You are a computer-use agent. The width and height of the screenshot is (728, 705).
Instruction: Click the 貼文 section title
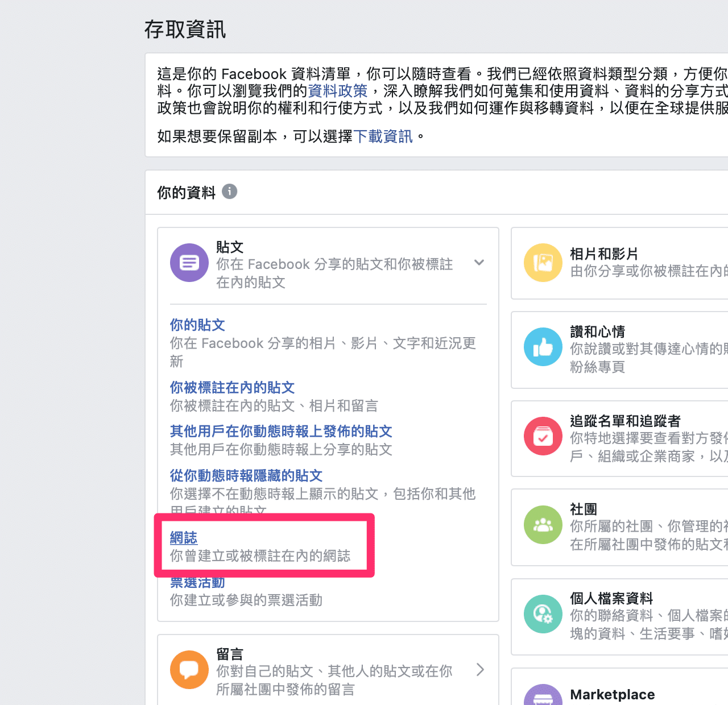230,247
